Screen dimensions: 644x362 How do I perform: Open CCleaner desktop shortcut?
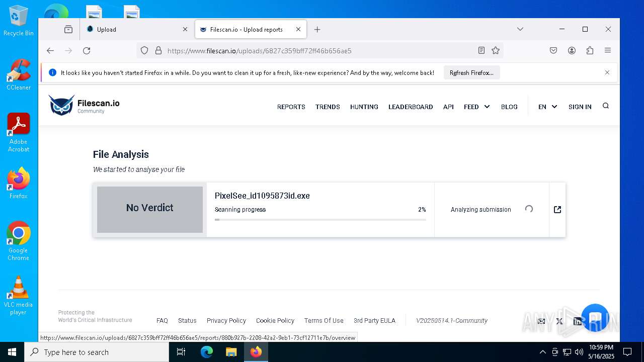click(19, 75)
